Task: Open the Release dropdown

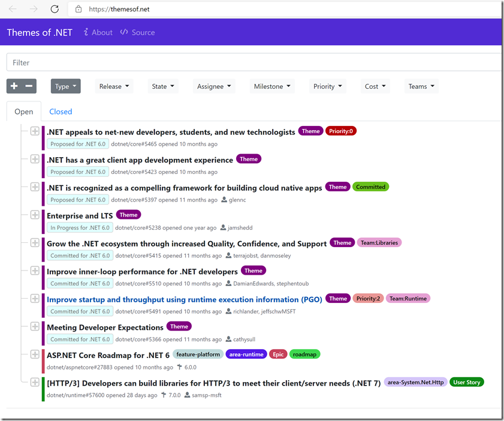Action: point(114,86)
